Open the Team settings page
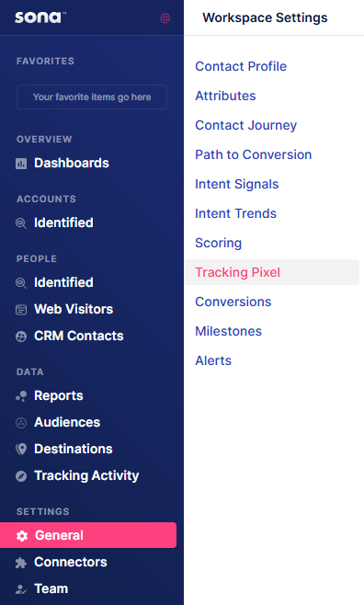This screenshot has width=364, height=605. 51,588
